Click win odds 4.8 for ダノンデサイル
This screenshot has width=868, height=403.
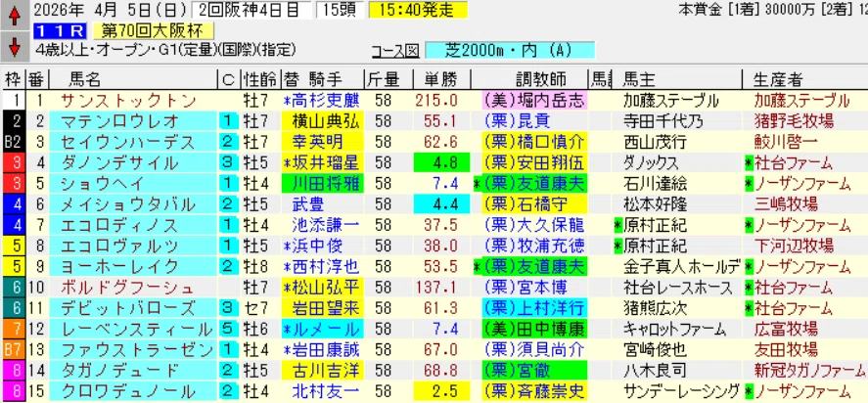click(x=441, y=163)
